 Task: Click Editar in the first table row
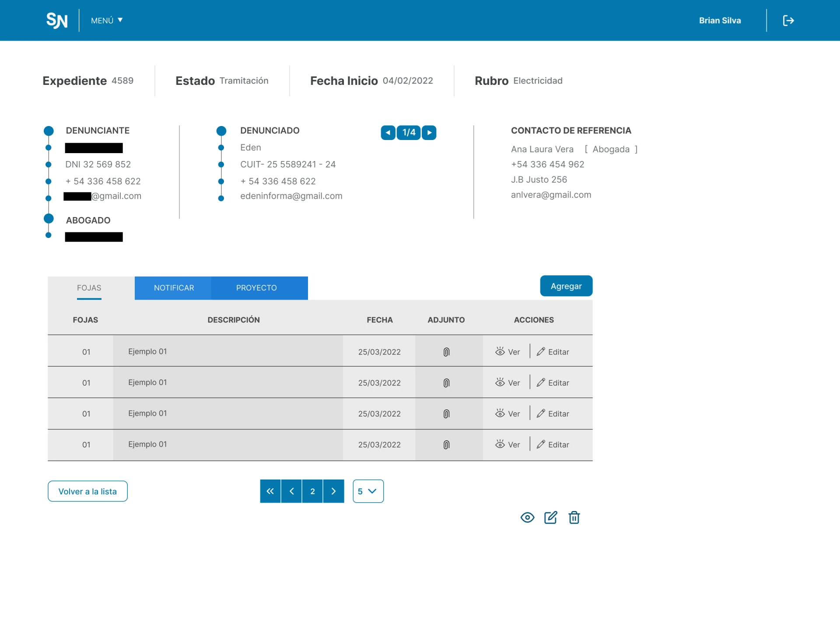[x=553, y=352]
